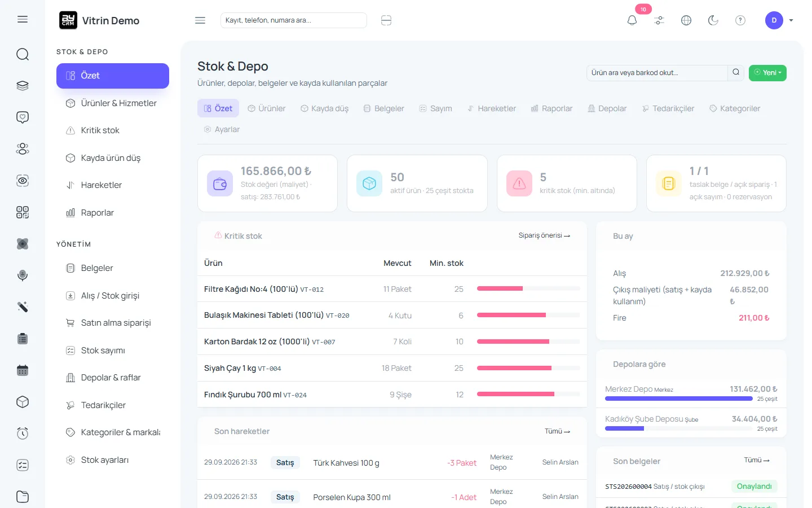Open the hamburger menu in left rail
Screen dimensions: 812x508
[x=23, y=19]
